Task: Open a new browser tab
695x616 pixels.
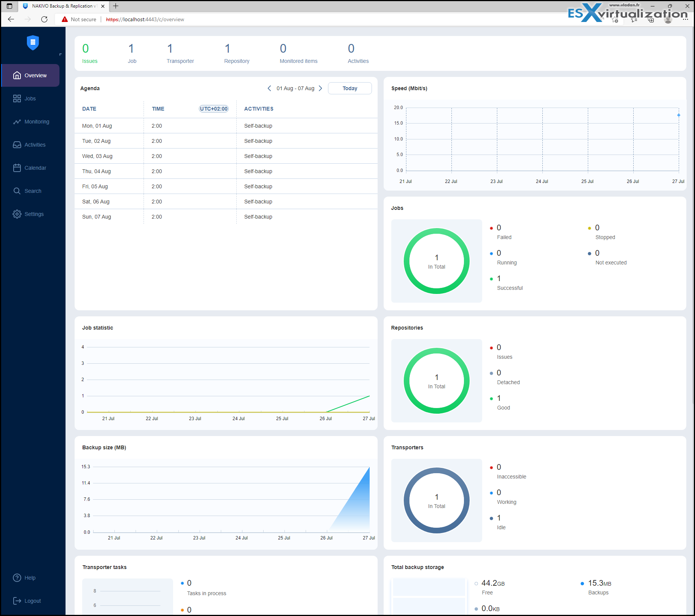Action: [x=116, y=6]
